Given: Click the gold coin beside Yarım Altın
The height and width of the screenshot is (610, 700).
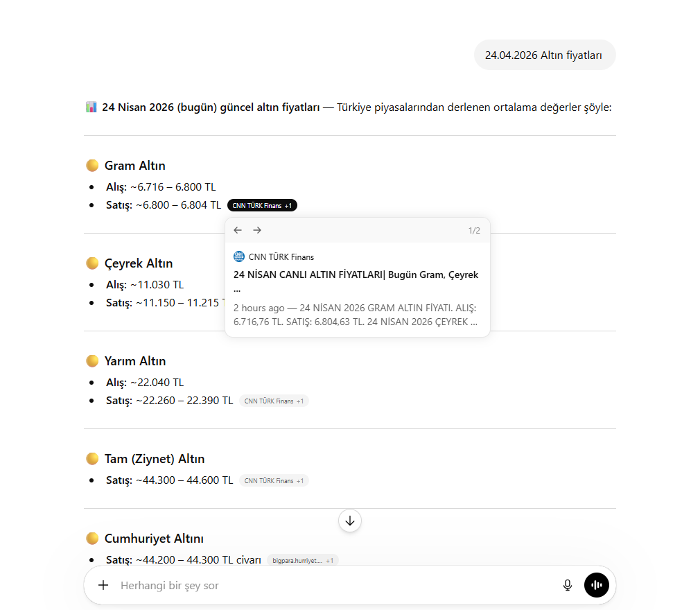Looking at the screenshot, I should tap(92, 361).
